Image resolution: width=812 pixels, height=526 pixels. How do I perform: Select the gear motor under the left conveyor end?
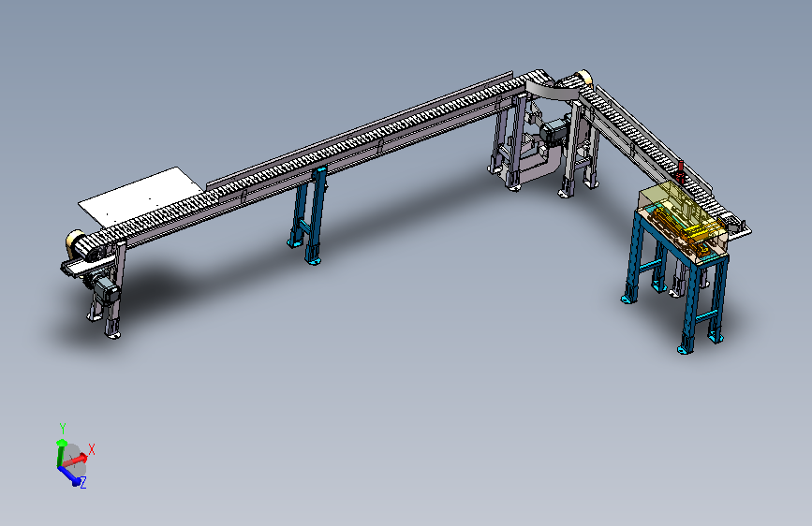pyautogui.click(x=107, y=291)
